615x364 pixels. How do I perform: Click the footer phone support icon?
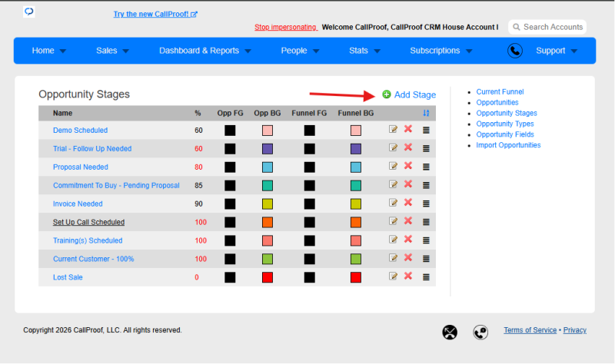[x=480, y=333]
